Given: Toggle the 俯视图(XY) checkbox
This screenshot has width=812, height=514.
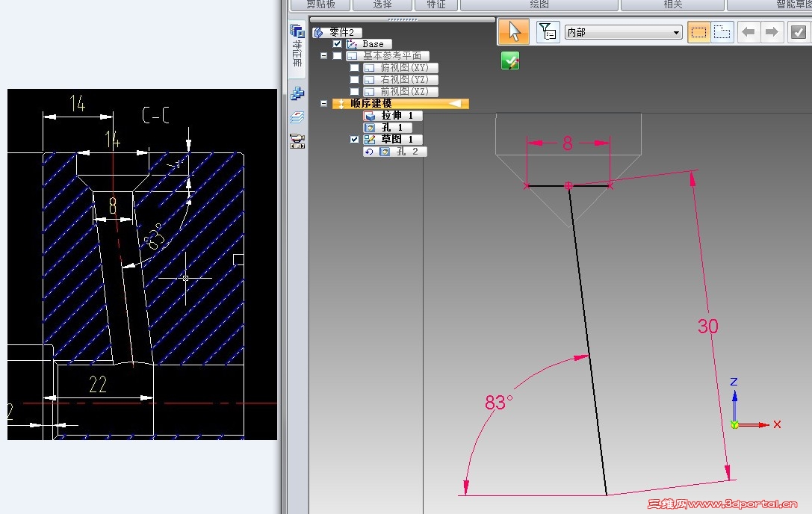Looking at the screenshot, I should click(x=354, y=68).
